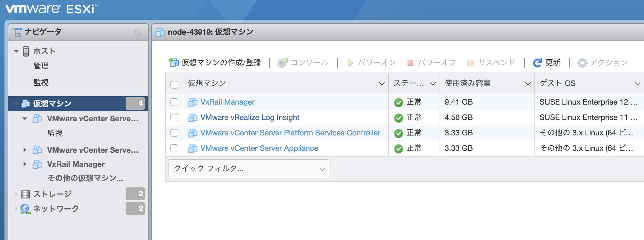The width and height of the screenshot is (644, 240).
Task: Collapse the first VMware vCenter Serve... node
Action: tap(25, 119)
